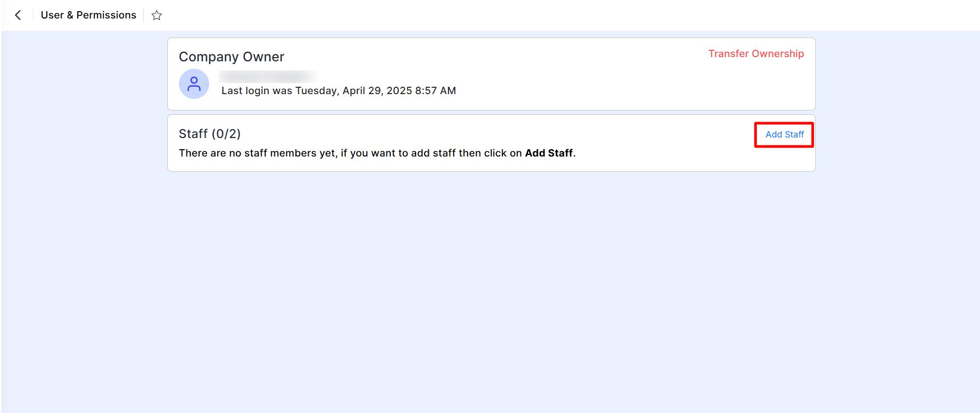This screenshot has width=980, height=413.
Task: Click the Staff (0/2) heading
Action: click(x=210, y=134)
